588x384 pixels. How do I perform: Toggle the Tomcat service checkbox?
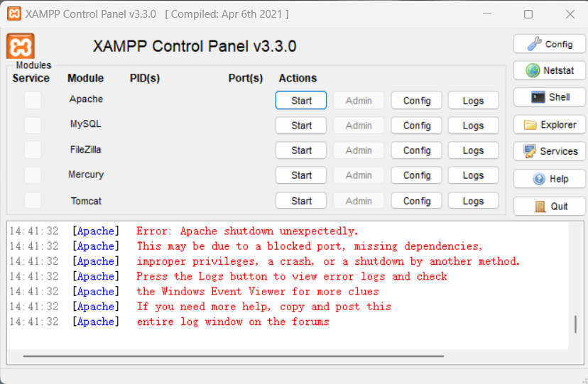(x=33, y=200)
